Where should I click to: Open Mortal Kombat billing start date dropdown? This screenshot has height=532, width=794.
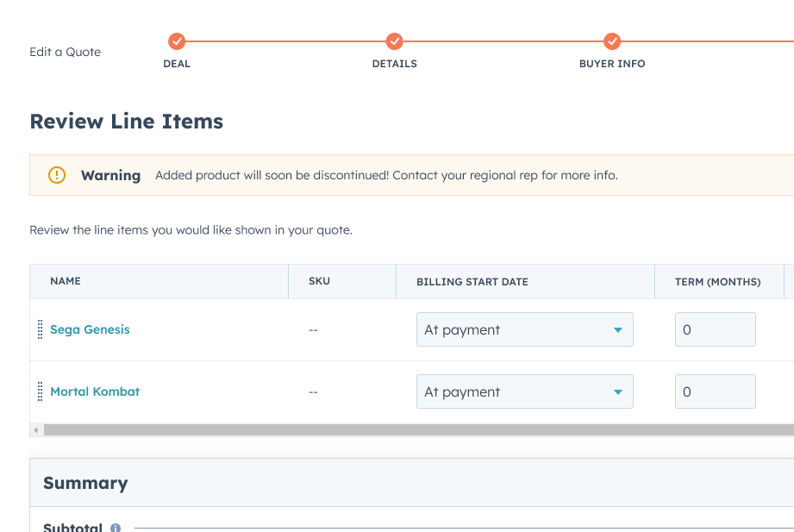click(x=524, y=391)
